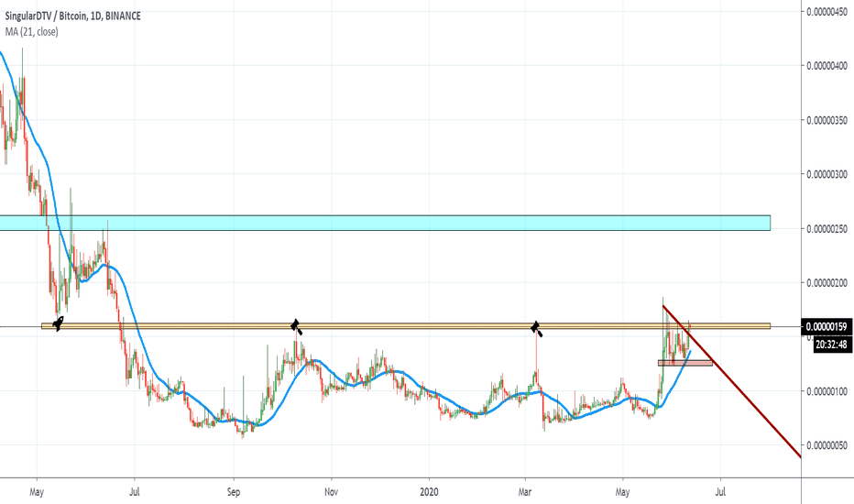
Task: Click the Mar label on time axis
Action: coord(525,492)
